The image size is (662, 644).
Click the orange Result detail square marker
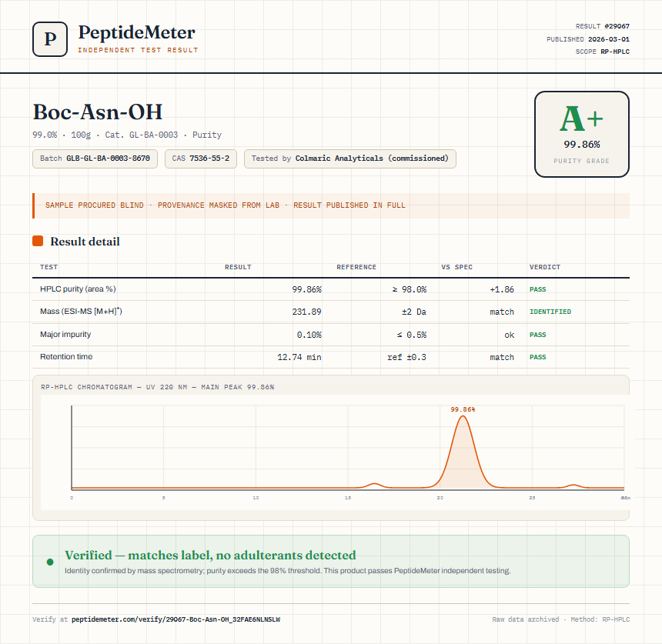pos(38,241)
